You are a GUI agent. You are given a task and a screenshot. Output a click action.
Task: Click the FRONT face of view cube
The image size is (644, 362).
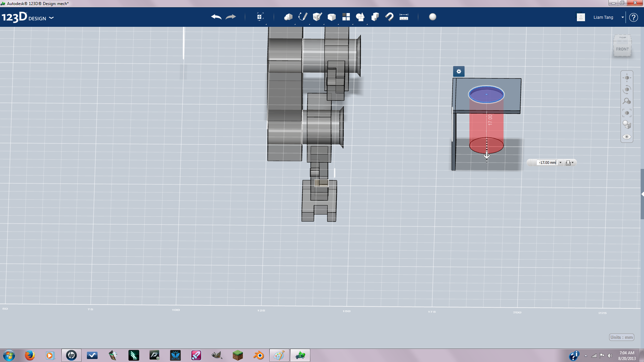pyautogui.click(x=622, y=49)
